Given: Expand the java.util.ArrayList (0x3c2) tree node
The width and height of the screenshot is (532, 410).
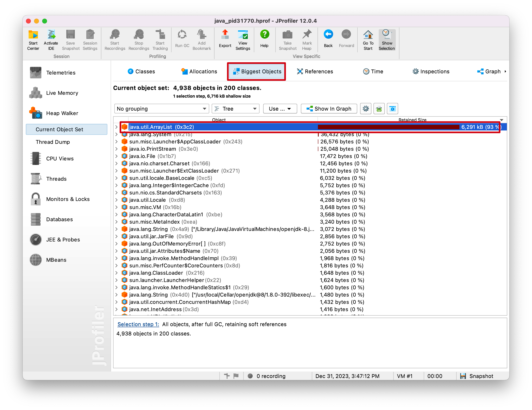Looking at the screenshot, I should pyautogui.click(x=116, y=127).
